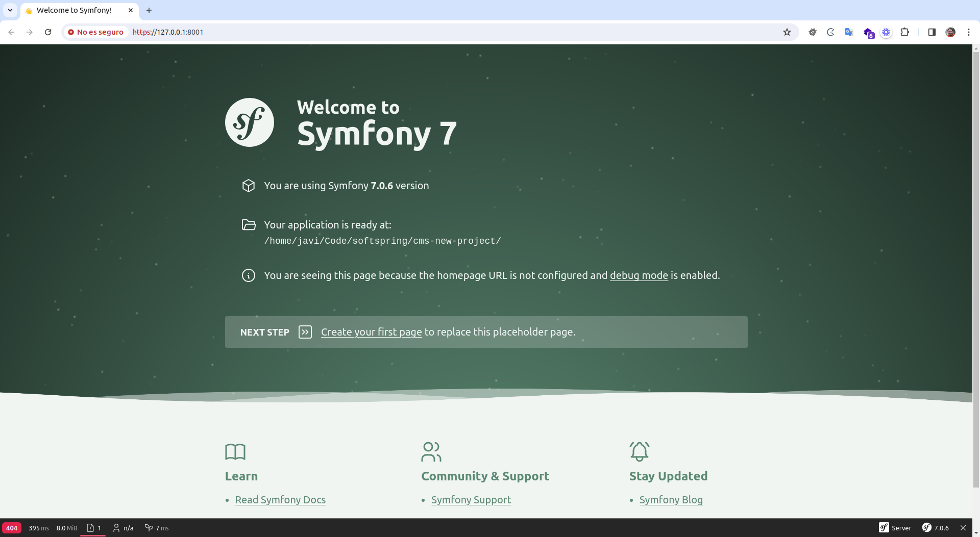
Task: Toggle the browser side panel
Action: 932,32
